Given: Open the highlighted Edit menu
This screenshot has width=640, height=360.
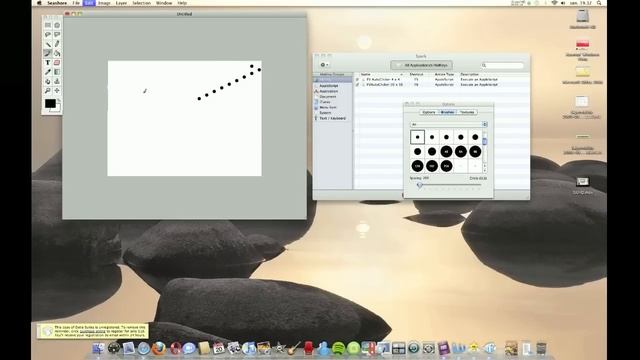Looking at the screenshot, I should point(89,3).
